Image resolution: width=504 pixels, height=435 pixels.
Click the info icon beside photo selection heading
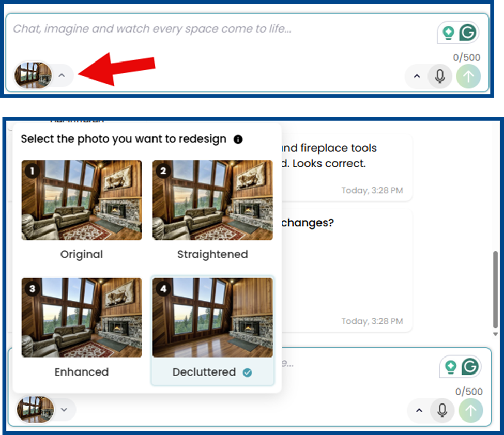tap(238, 139)
